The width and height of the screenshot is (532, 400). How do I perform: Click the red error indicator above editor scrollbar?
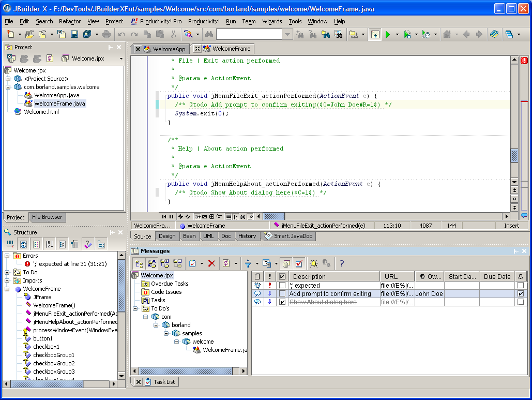[x=524, y=61]
